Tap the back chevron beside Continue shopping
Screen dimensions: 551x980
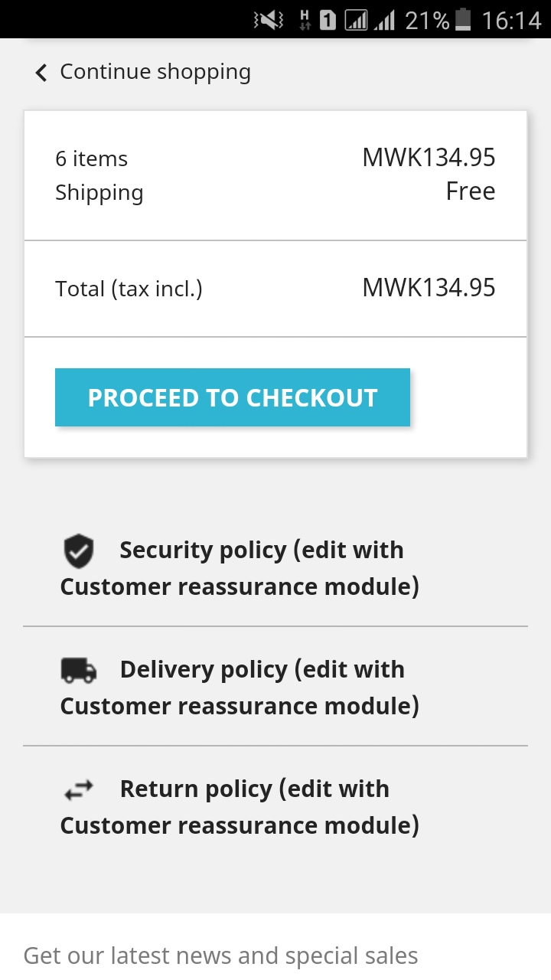41,73
